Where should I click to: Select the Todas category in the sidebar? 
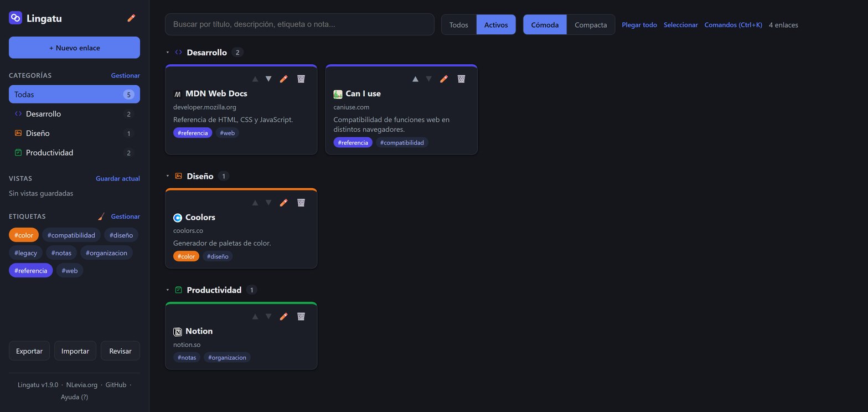74,94
